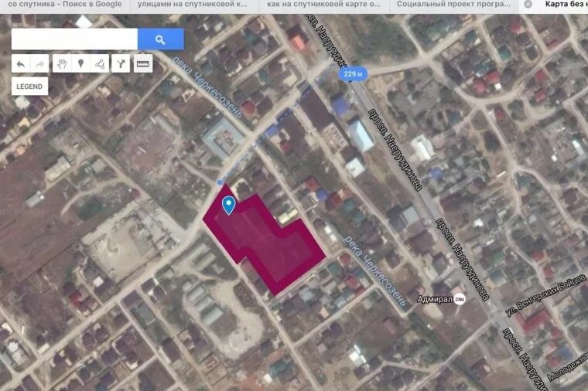Click 'ул. Венгерских Бойцов' street label
The width and height of the screenshot is (588, 391).
pos(545,295)
